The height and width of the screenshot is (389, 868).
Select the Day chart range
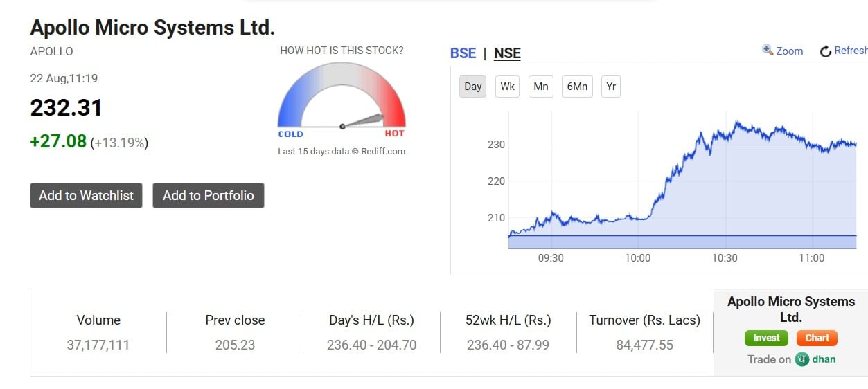(x=472, y=87)
